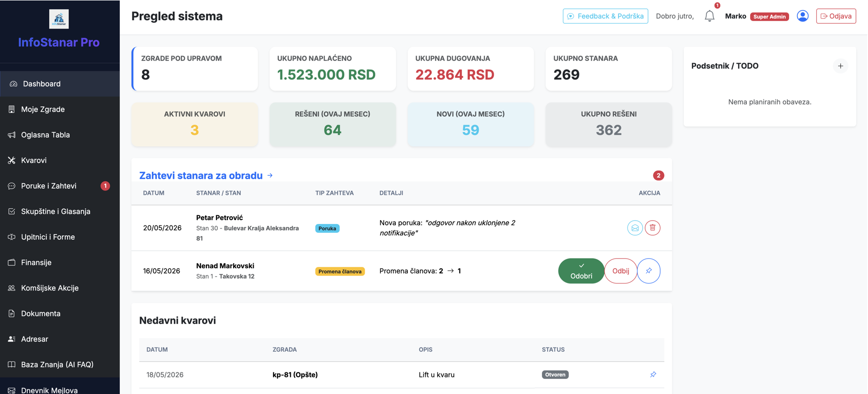This screenshot has width=868, height=394.
Task: Click the date 20/05/2026
Action: point(162,228)
